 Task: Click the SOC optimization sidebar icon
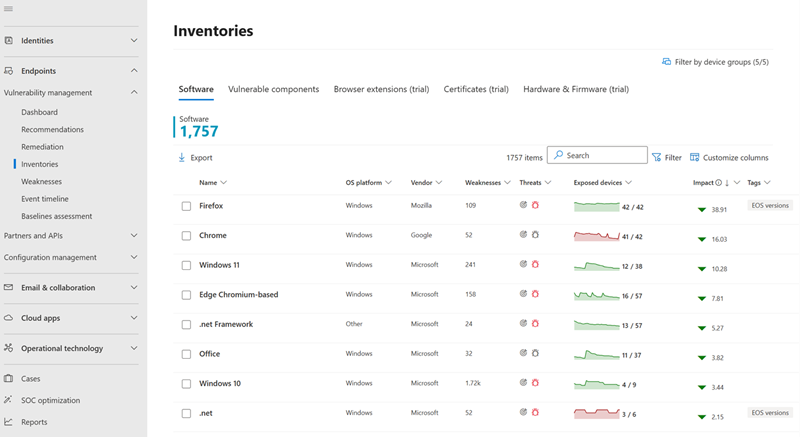coord(9,400)
